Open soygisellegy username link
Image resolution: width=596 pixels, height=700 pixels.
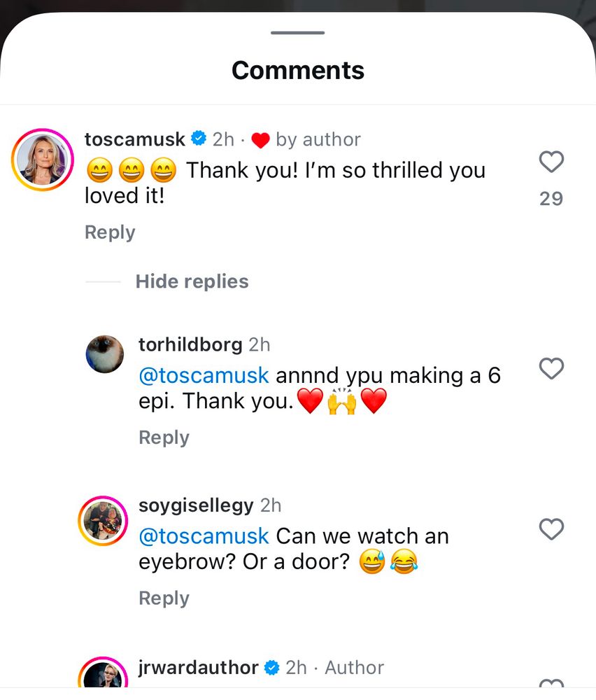click(196, 505)
